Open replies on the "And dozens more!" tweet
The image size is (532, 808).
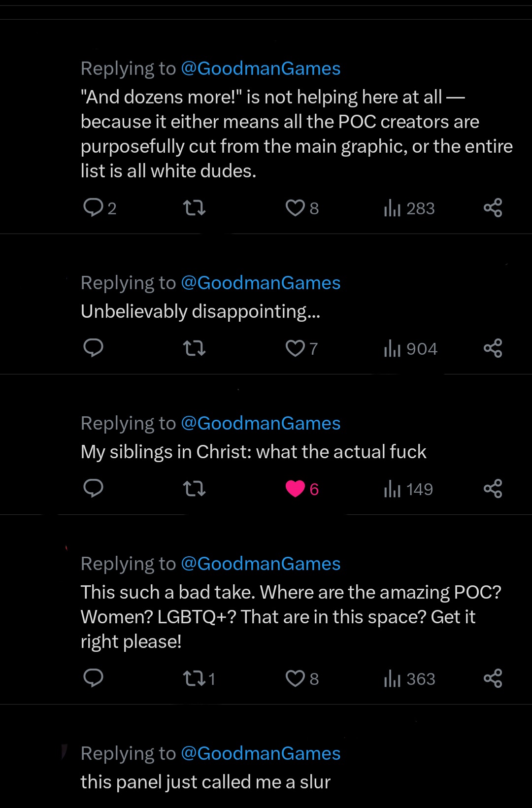pyautogui.click(x=100, y=208)
